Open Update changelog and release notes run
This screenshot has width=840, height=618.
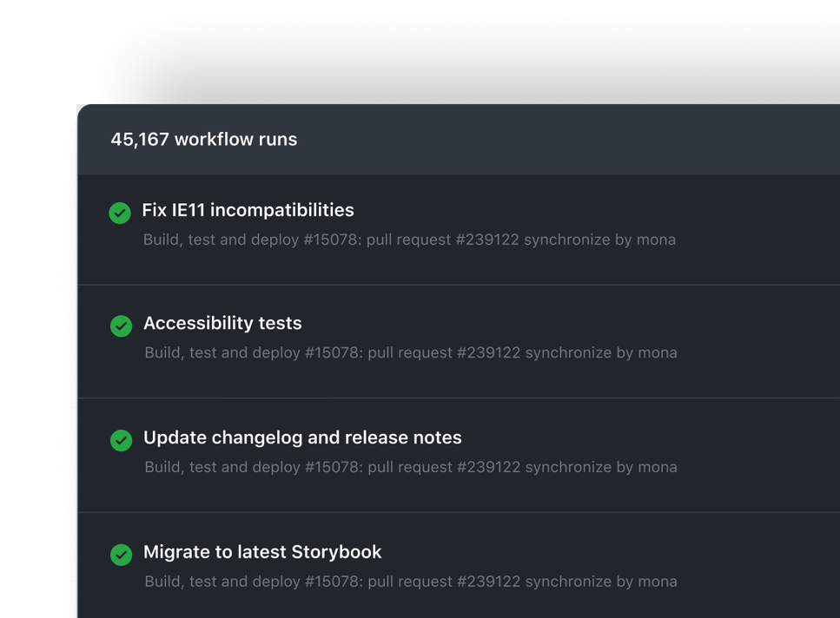tap(302, 437)
